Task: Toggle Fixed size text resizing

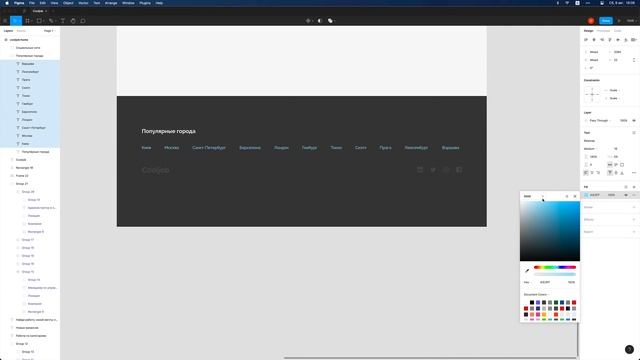Action: point(622,164)
